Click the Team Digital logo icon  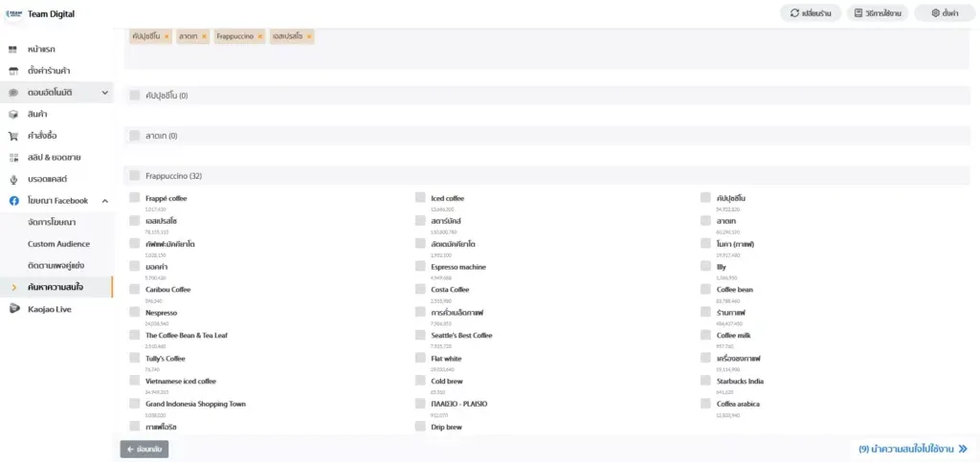(13, 13)
